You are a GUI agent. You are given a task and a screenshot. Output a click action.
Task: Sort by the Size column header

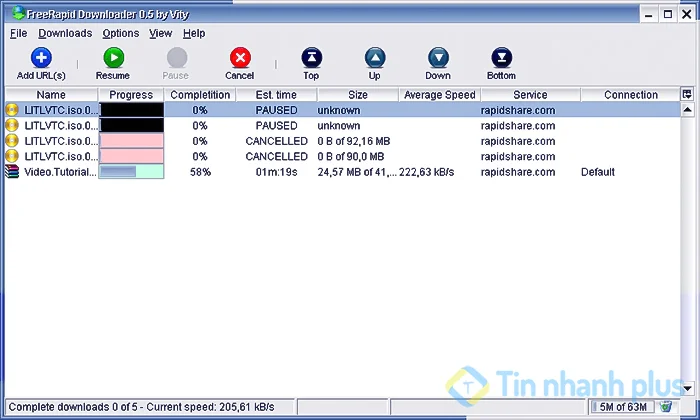tap(358, 95)
